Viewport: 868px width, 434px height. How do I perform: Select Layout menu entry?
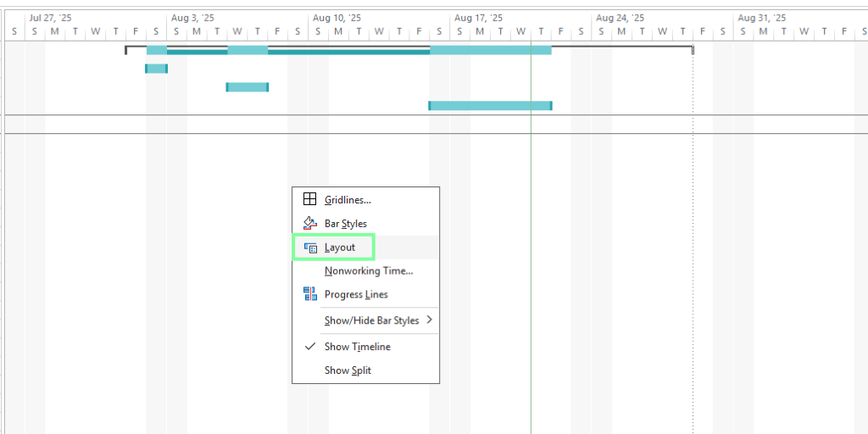tap(365, 248)
